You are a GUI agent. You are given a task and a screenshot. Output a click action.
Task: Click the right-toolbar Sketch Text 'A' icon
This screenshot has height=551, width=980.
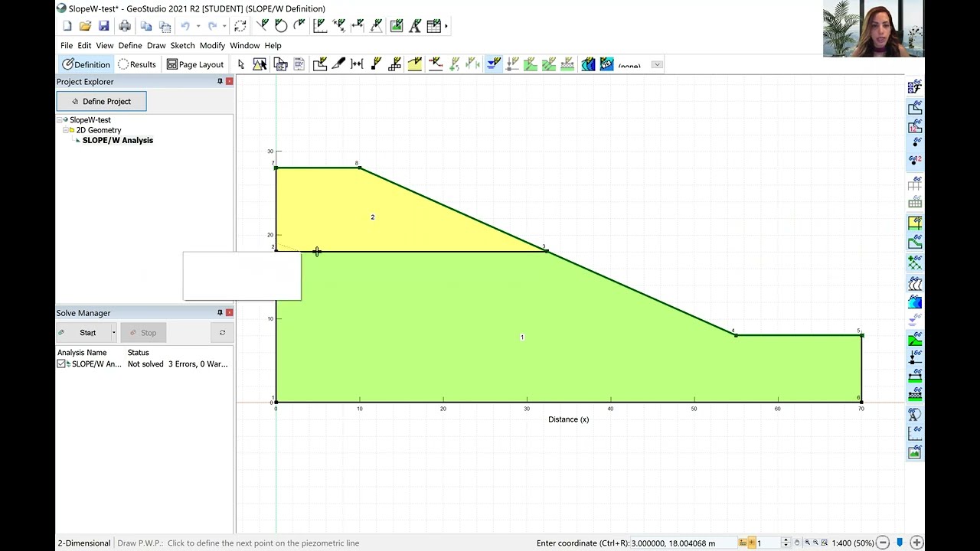click(914, 415)
